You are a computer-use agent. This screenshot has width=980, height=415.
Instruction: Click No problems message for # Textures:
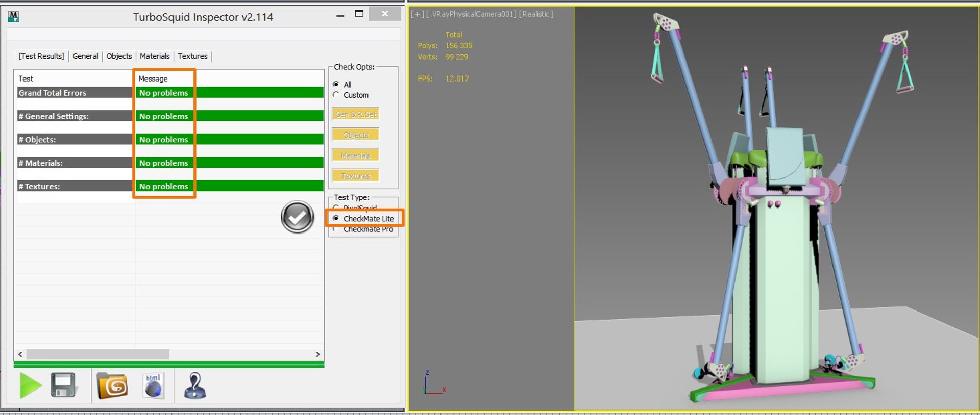click(x=163, y=187)
